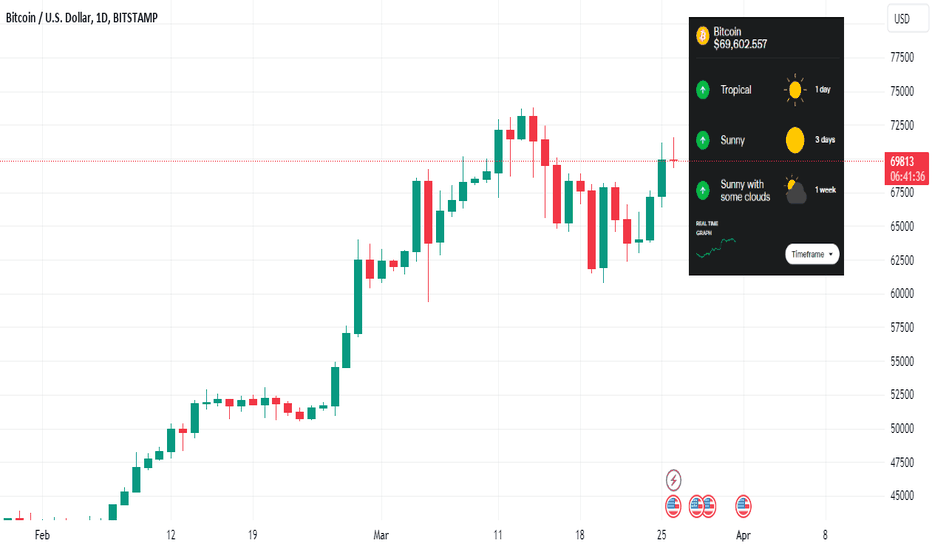Click the green arrow next to Sunny with some clouds
Image resolution: width=932 pixels, height=550 pixels.
pyautogui.click(x=703, y=190)
